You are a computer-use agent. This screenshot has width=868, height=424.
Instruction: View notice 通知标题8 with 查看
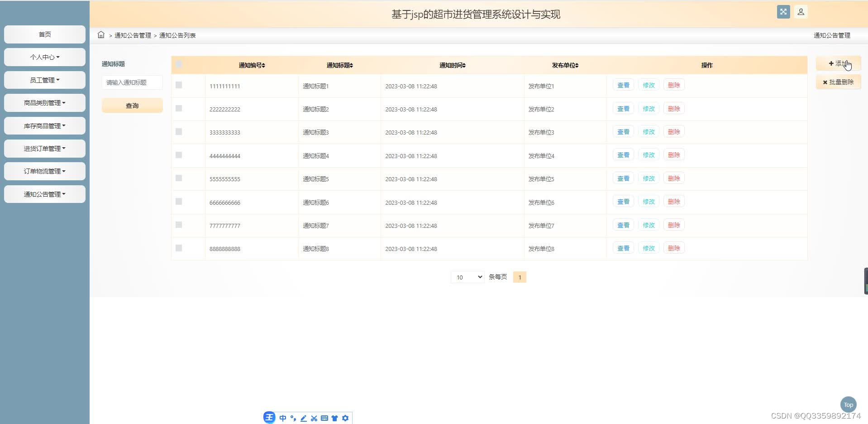pos(623,248)
